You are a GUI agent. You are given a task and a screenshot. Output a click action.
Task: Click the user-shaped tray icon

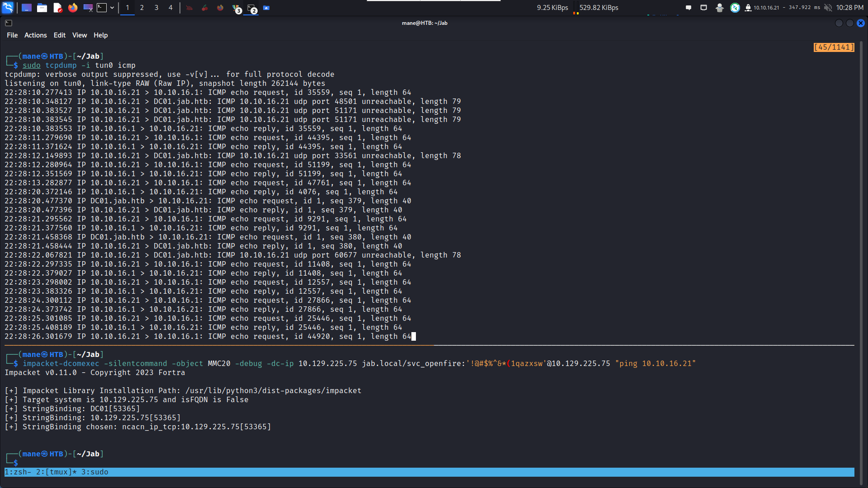click(x=719, y=8)
